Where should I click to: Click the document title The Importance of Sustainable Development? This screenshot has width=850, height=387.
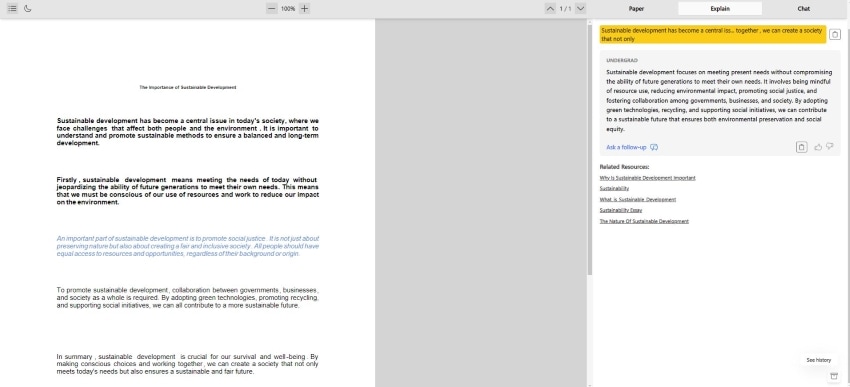tap(188, 87)
